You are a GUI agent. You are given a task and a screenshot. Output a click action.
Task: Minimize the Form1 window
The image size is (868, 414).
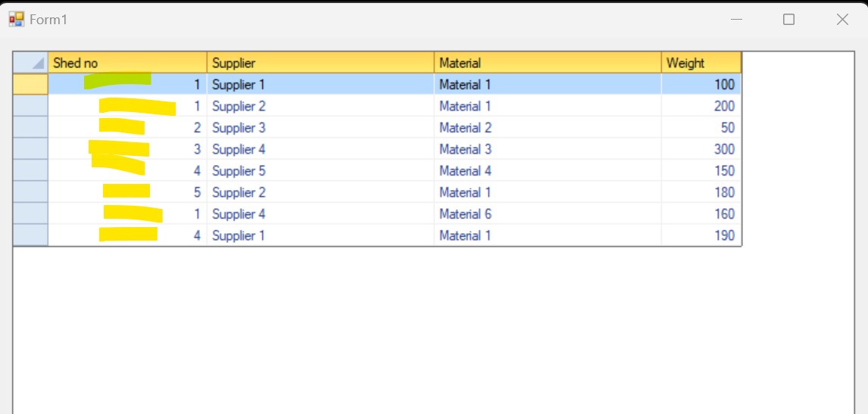[x=736, y=20]
